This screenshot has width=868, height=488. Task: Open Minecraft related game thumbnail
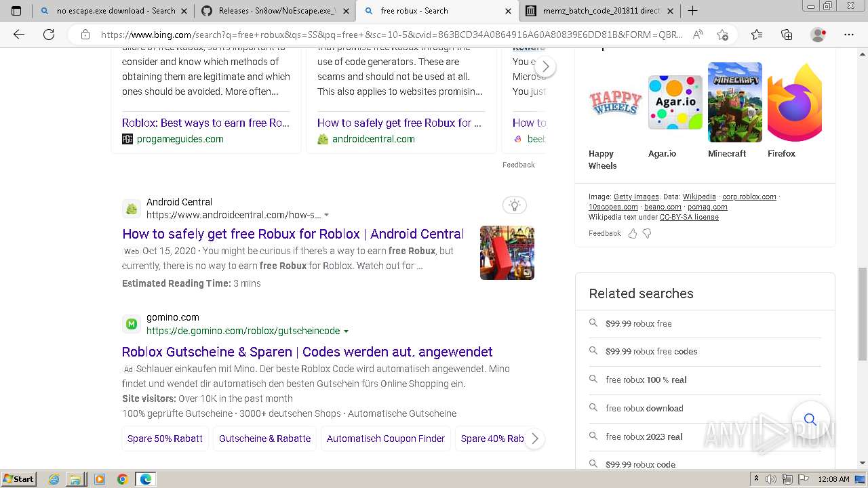click(x=735, y=102)
